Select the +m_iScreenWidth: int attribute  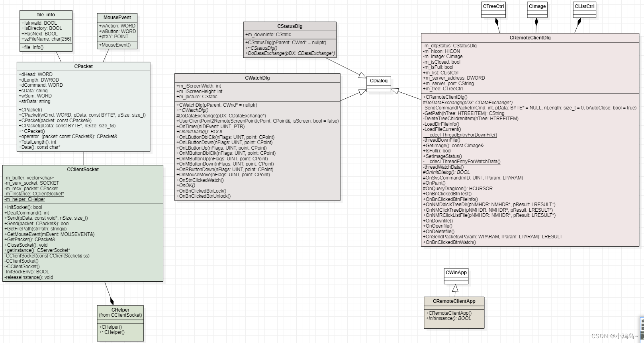pyautogui.click(x=199, y=86)
